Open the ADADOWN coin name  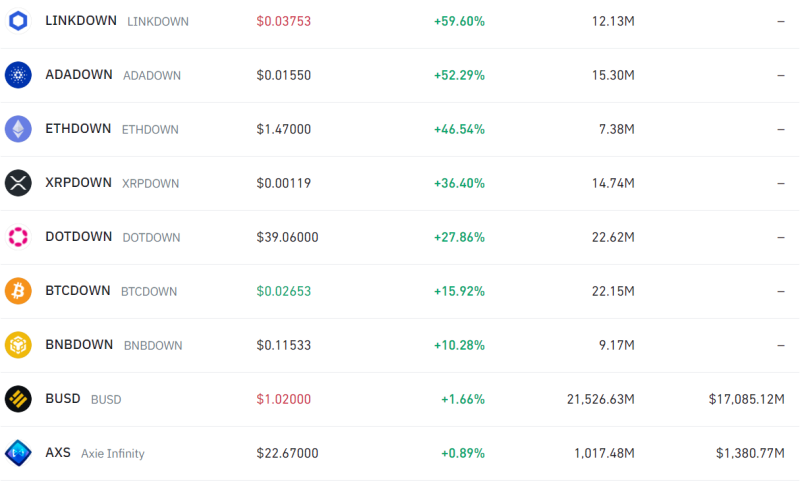pyautogui.click(x=79, y=75)
